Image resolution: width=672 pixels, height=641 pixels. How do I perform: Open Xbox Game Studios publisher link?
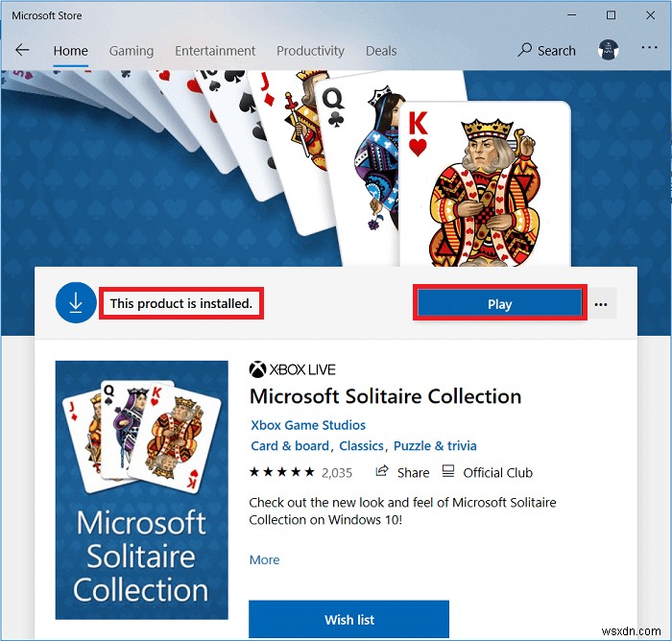coord(308,425)
